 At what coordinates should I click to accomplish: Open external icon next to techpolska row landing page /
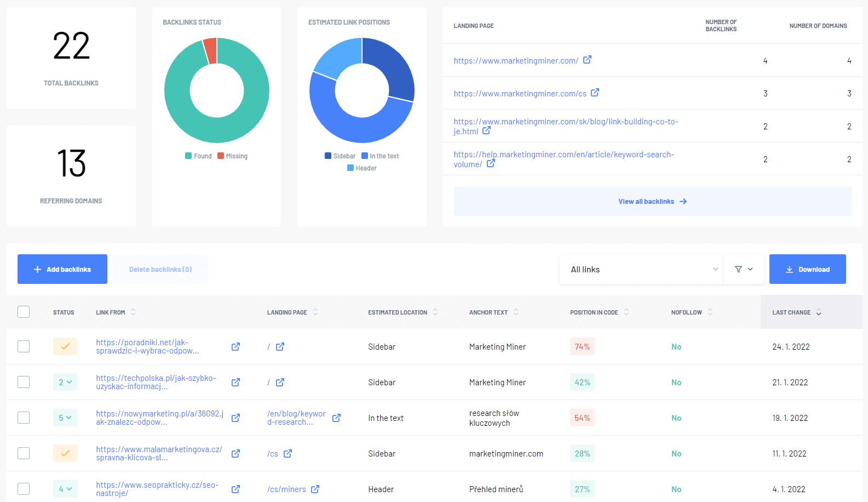(x=280, y=383)
